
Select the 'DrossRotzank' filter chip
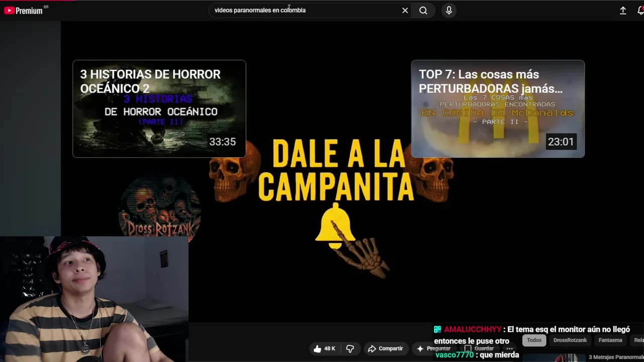pos(570,340)
